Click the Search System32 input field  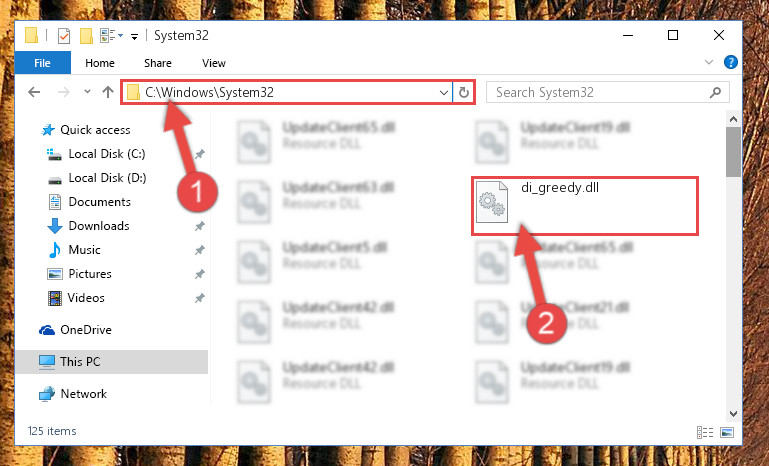tap(598, 92)
